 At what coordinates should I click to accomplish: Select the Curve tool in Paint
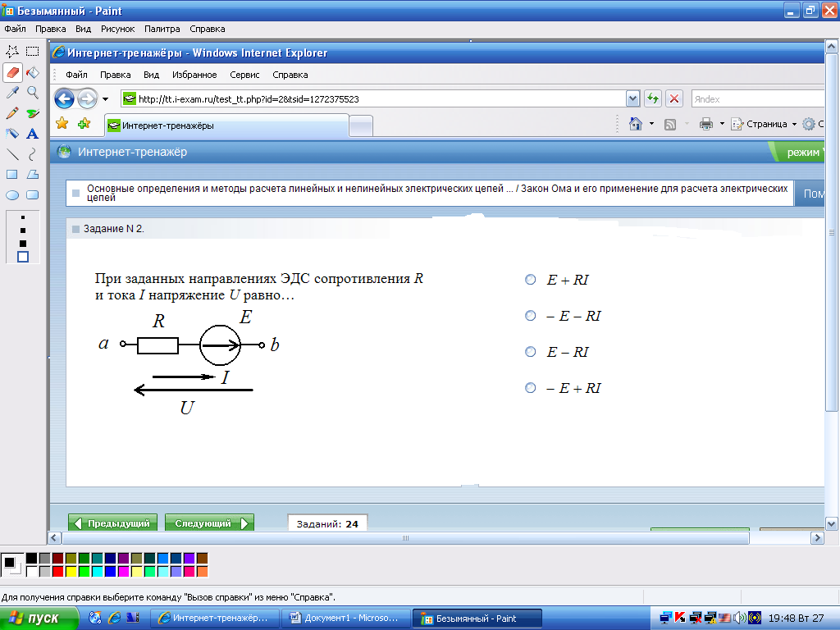point(33,154)
